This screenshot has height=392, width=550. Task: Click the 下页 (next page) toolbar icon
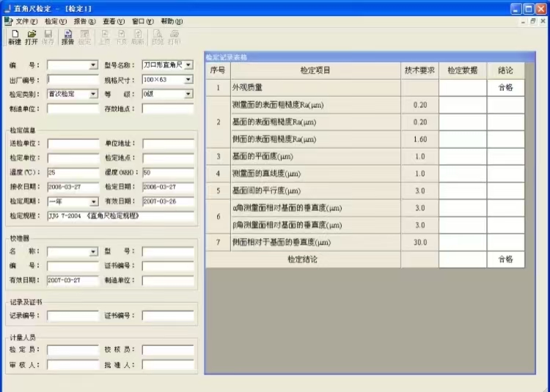121,37
